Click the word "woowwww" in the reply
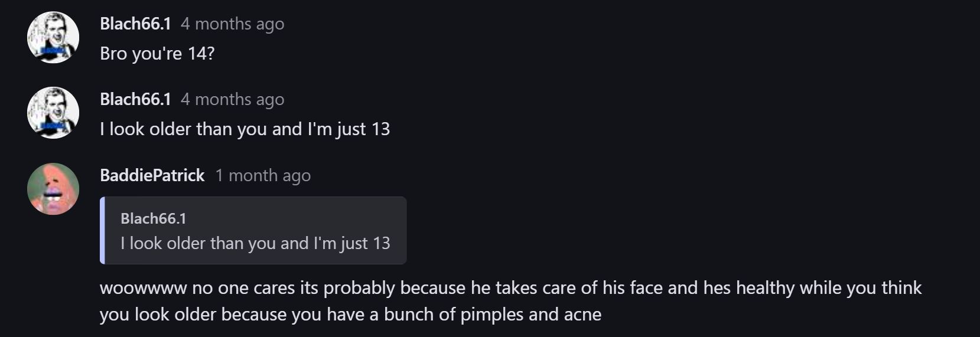 [x=143, y=288]
